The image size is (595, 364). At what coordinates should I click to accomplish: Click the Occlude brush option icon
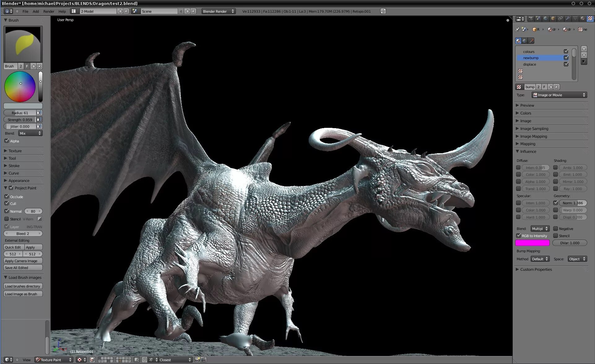pyautogui.click(x=7, y=196)
